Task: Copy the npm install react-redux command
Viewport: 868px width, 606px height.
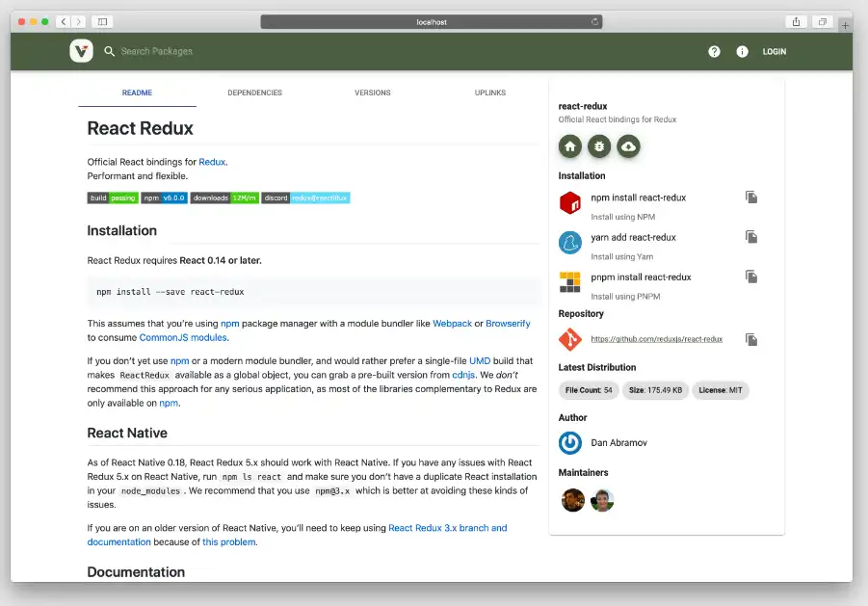Action: point(751,197)
